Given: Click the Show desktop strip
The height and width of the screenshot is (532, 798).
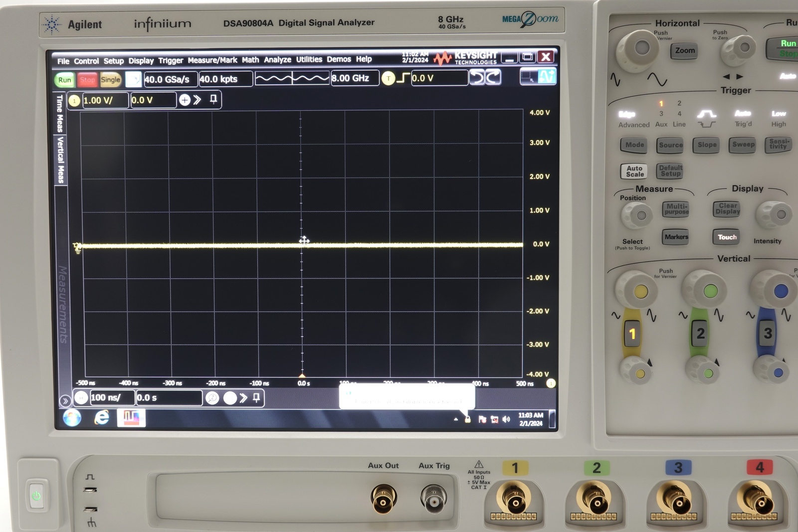Looking at the screenshot, I should coord(552,419).
